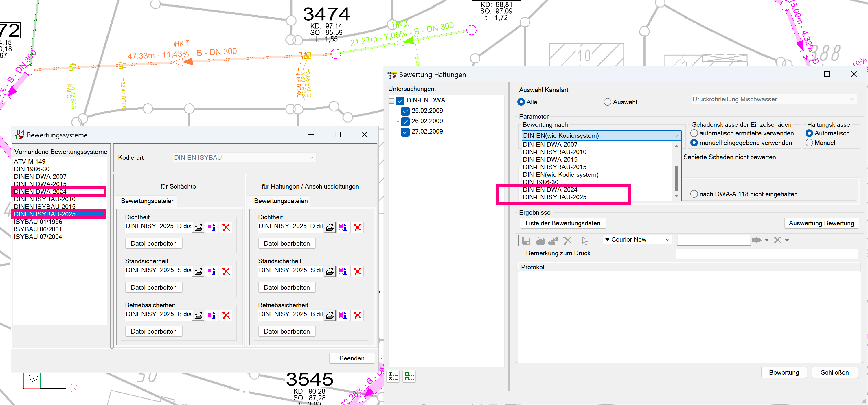Open file browser for Schächte Dichtheit file
This screenshot has width=868, height=405.
[198, 227]
